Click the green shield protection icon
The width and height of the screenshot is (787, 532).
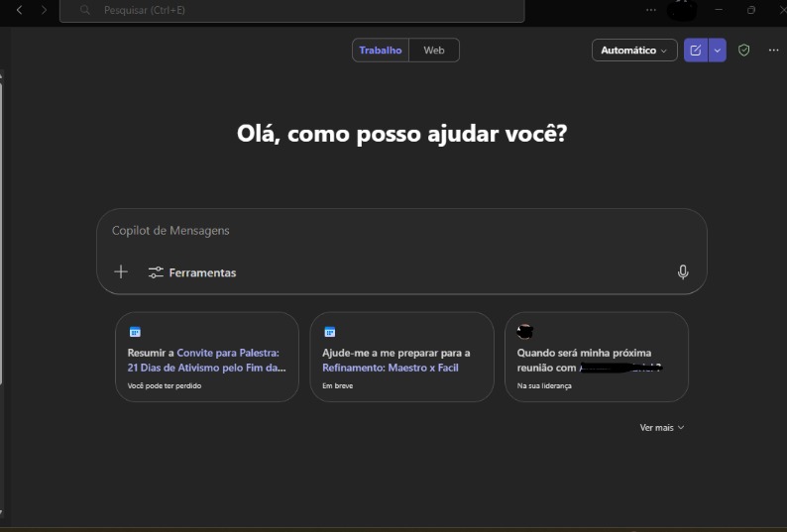(x=743, y=51)
